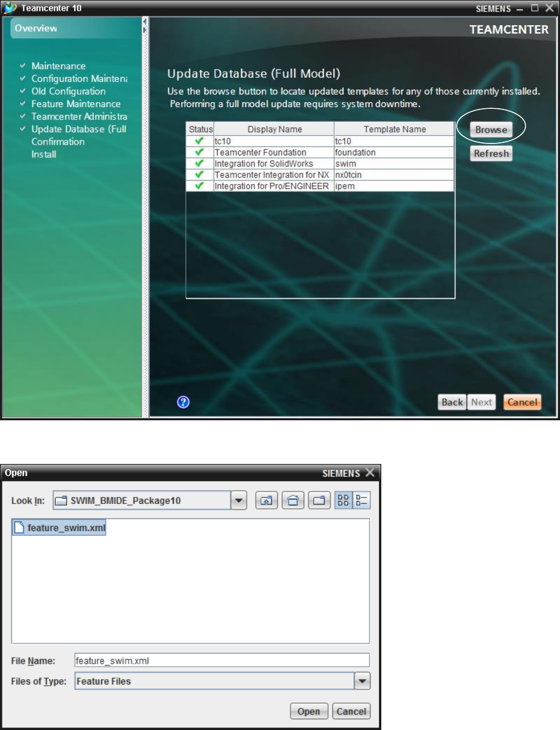
Task: Click Cancel in the Open dialog
Action: [x=351, y=711]
